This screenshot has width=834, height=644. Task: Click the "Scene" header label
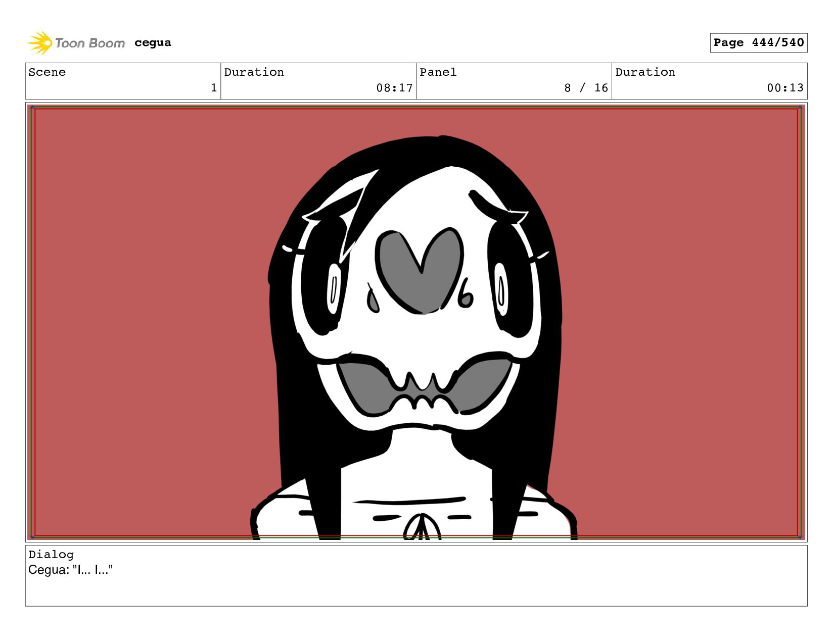[47, 72]
